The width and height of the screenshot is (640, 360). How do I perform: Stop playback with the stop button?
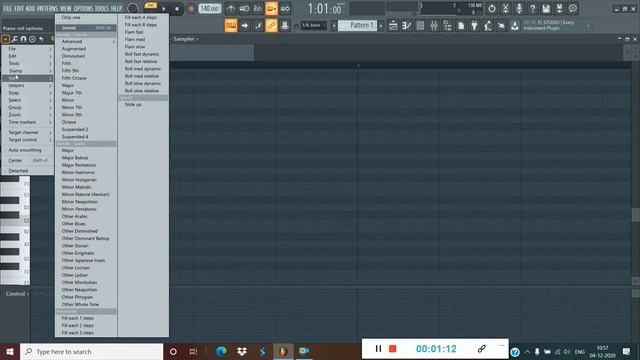pos(177,9)
